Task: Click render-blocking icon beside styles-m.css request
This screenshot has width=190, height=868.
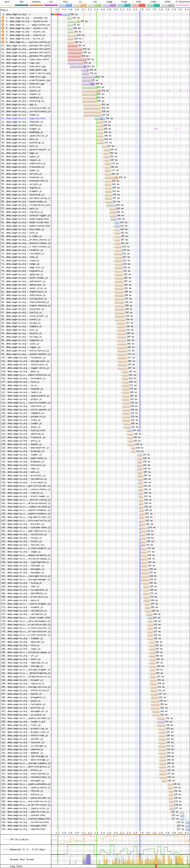Action: [x=3, y=21]
